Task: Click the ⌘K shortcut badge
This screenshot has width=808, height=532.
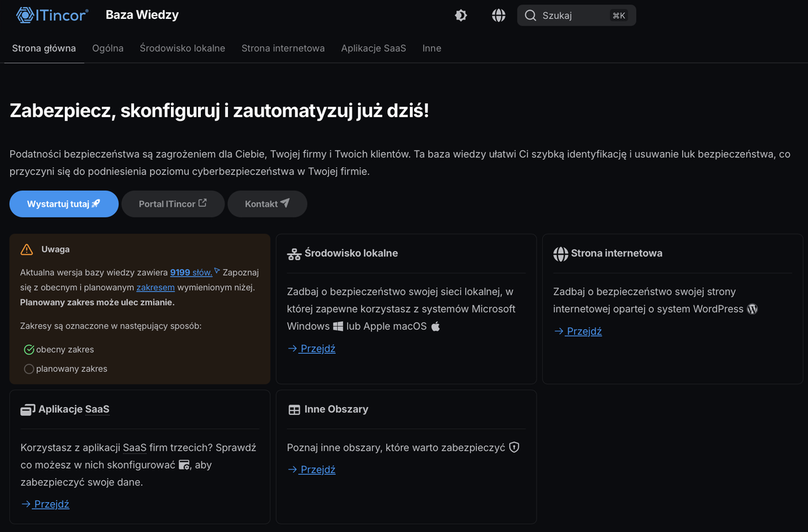Action: point(619,15)
